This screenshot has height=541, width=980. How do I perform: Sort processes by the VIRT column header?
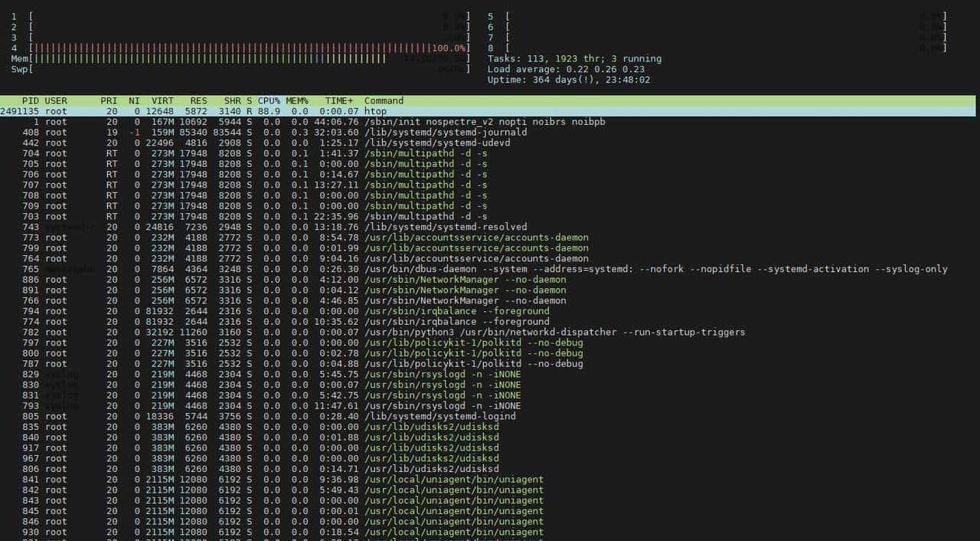point(162,100)
